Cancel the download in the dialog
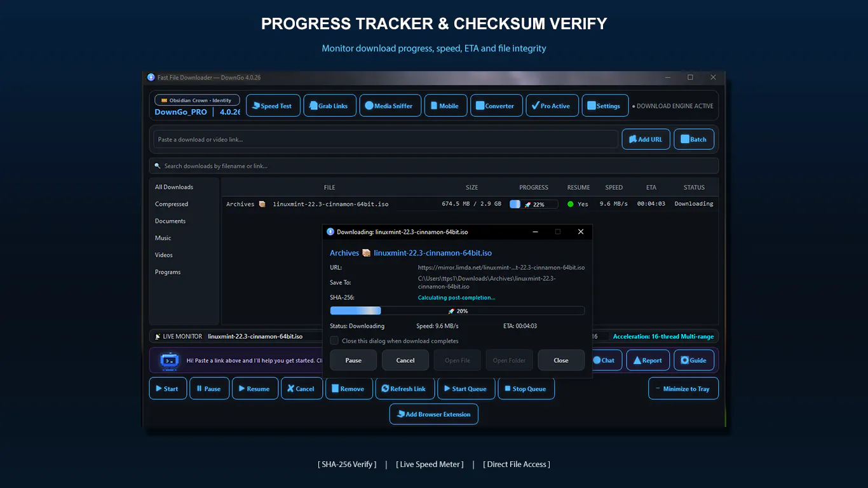The width and height of the screenshot is (868, 488). point(405,360)
